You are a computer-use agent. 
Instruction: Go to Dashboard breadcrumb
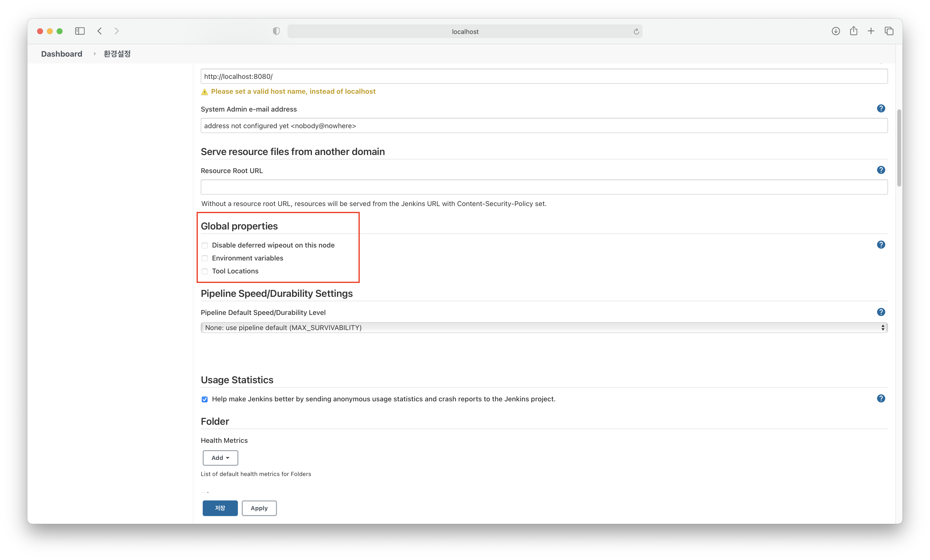click(62, 54)
